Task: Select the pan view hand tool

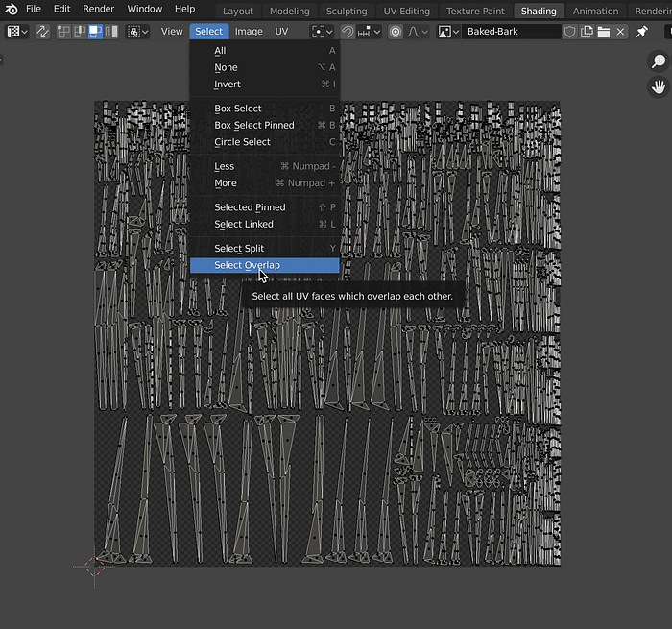Action: (659, 87)
